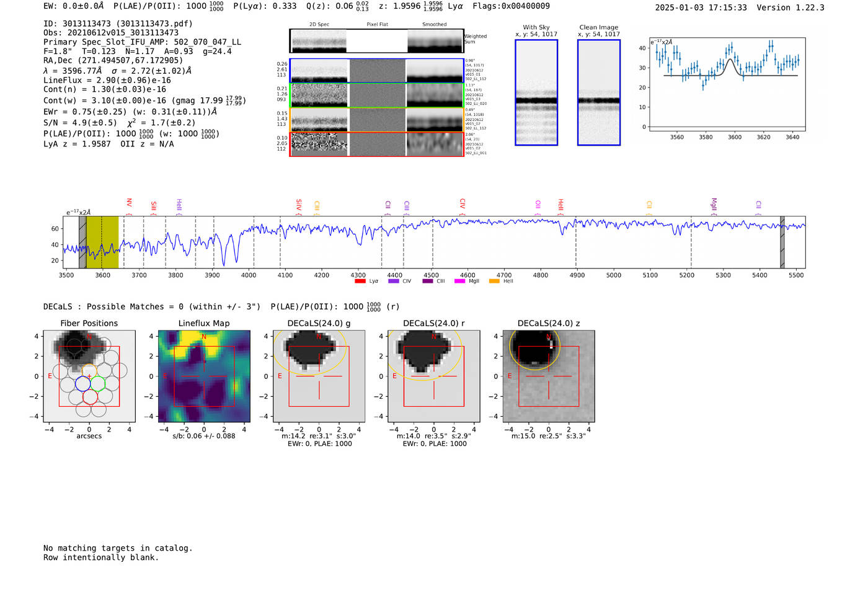The width and height of the screenshot is (868, 591).
Task: Click the 'ID: 3013113473' text line
Action: (x=118, y=24)
